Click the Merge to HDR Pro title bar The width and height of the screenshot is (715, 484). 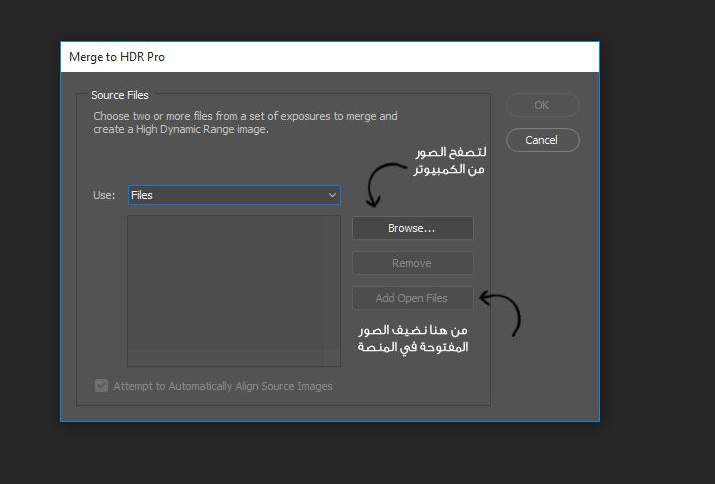[330, 57]
